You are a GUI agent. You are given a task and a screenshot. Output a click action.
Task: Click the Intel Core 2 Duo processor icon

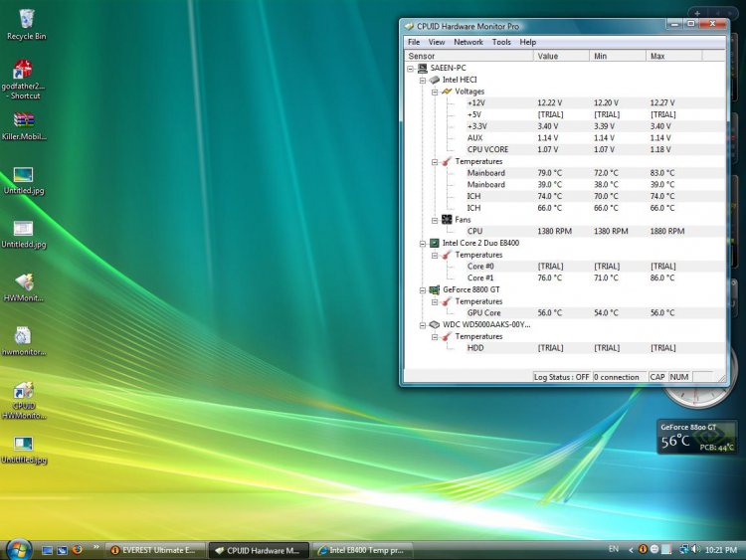pyautogui.click(x=435, y=243)
